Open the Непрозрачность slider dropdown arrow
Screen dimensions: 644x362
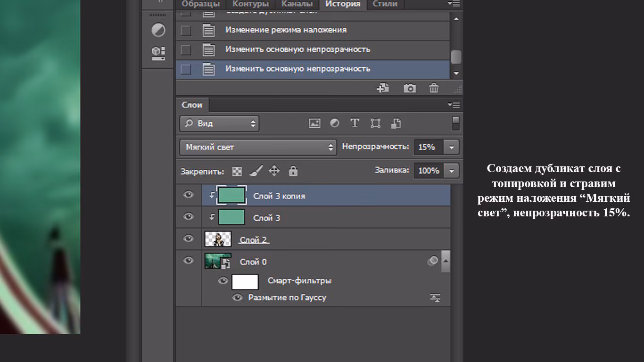(452, 147)
